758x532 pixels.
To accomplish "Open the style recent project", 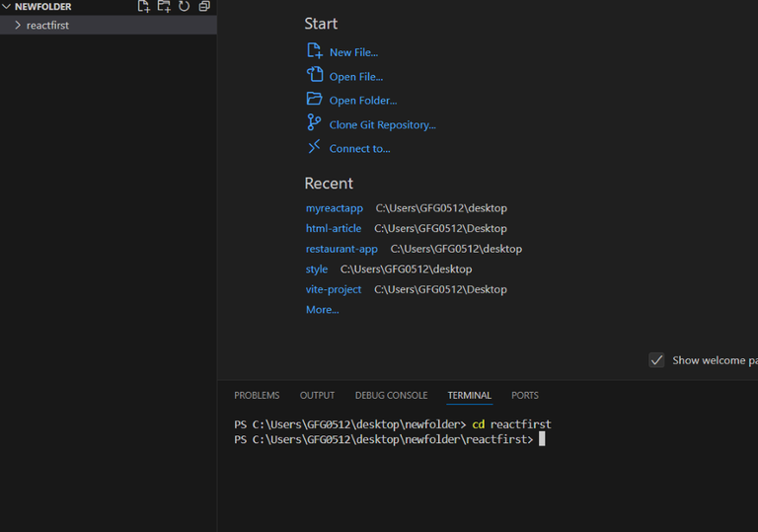I will pos(317,269).
